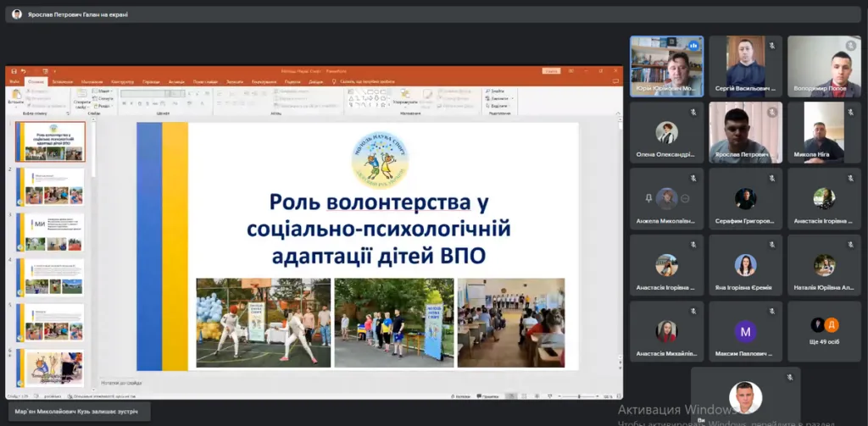Toggle muted mic icon on Микола Ніга tile
The image size is (868, 426).
850,111
